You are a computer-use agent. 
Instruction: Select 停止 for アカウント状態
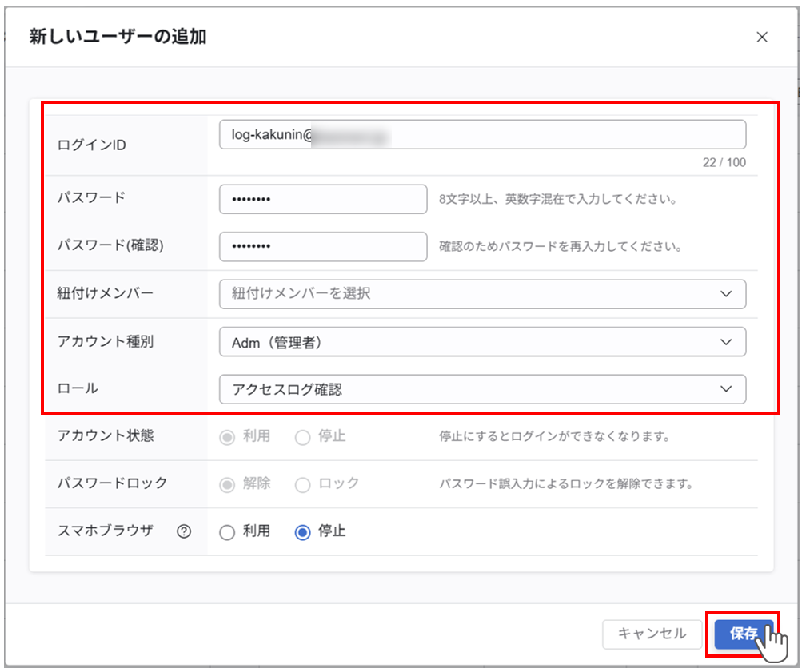[302, 437]
